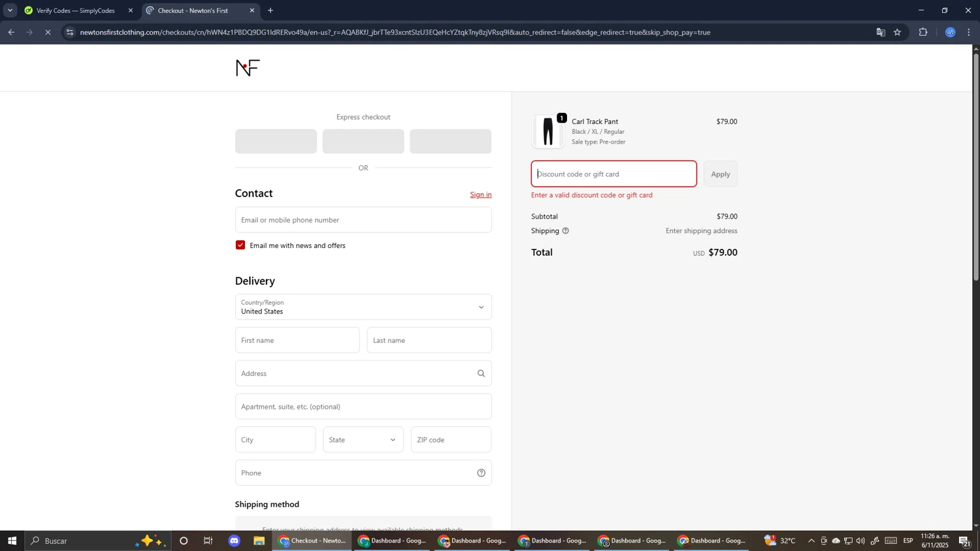980x551 pixels.
Task: Open shipping info question mark icon
Action: click(565, 231)
